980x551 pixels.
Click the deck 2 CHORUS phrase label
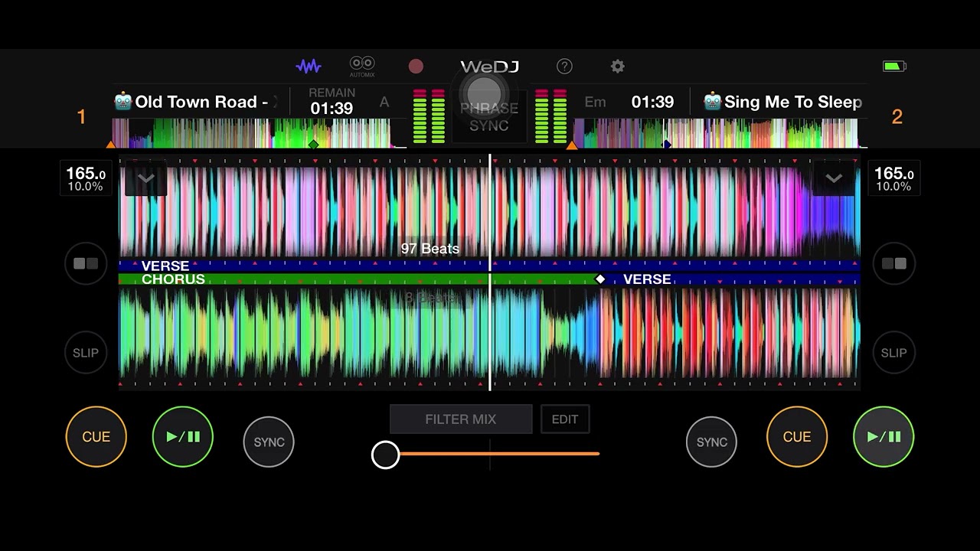(173, 279)
